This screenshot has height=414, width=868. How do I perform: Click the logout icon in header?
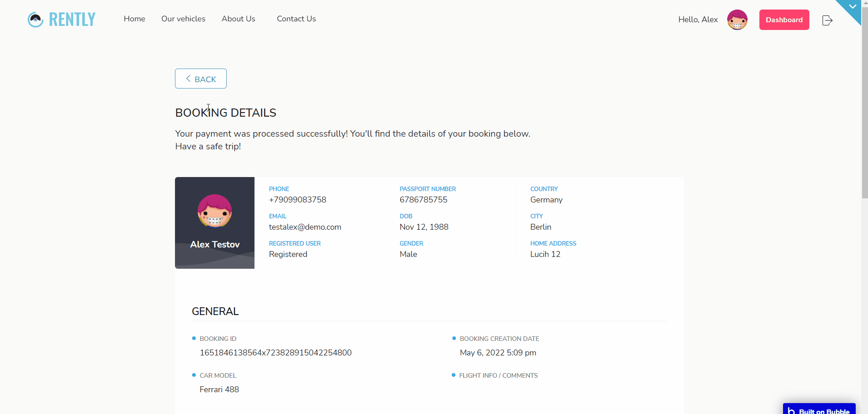coord(827,20)
